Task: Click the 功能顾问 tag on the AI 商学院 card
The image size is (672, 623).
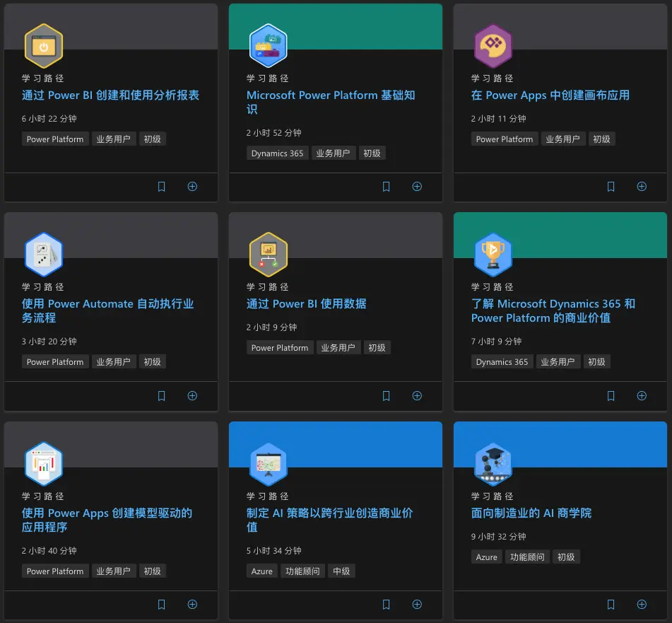Action: click(x=527, y=557)
